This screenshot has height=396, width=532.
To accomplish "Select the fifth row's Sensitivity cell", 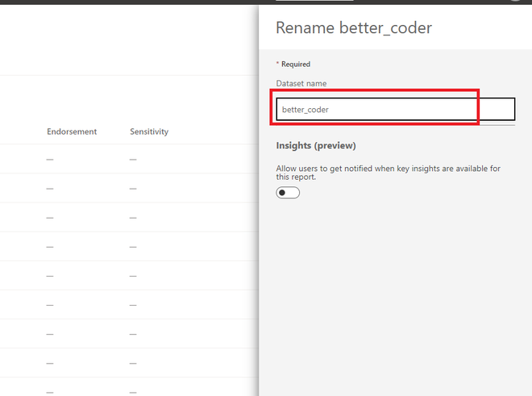I will pyautogui.click(x=133, y=276).
